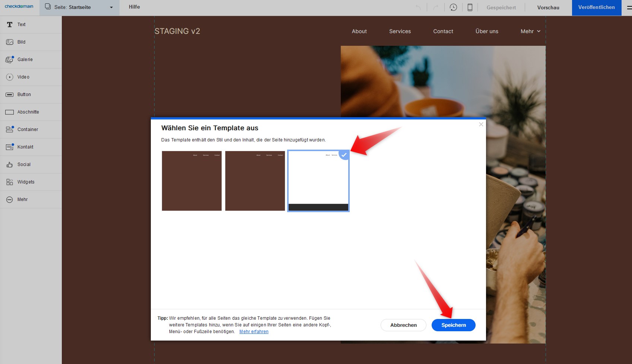The height and width of the screenshot is (364, 632).
Task: Pick the Abschnitte sections icon
Action: [x=10, y=112]
